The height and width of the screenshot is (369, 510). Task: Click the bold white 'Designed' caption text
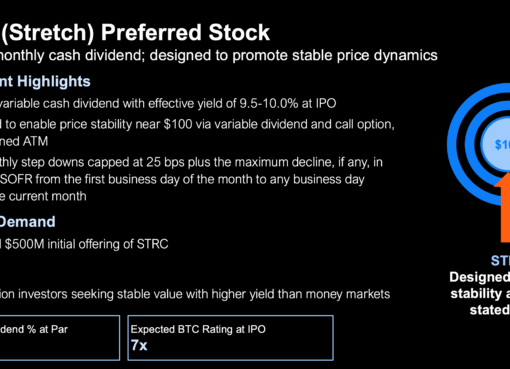480,277
